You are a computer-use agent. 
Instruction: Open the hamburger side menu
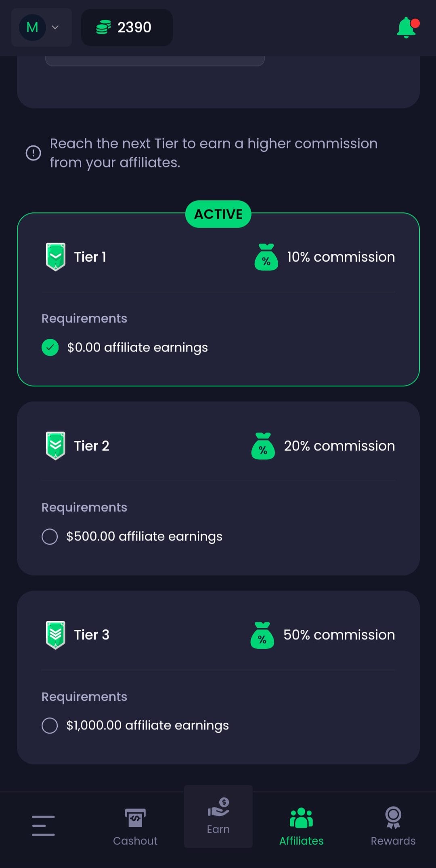click(43, 826)
